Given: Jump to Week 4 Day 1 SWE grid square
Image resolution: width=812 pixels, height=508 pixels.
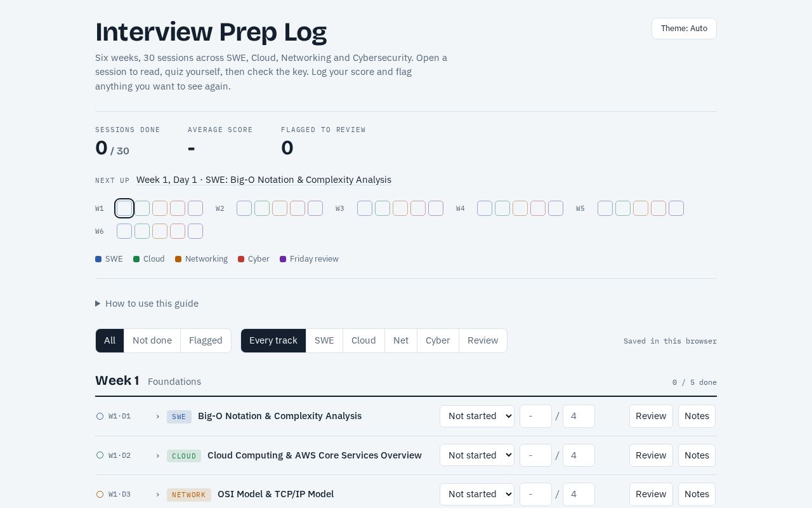Looking at the screenshot, I should (485, 208).
